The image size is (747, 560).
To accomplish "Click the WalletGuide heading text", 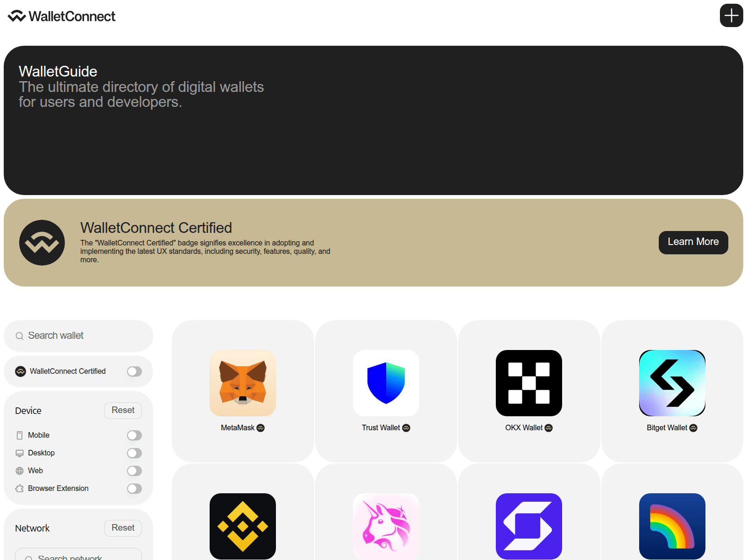I will (x=58, y=71).
